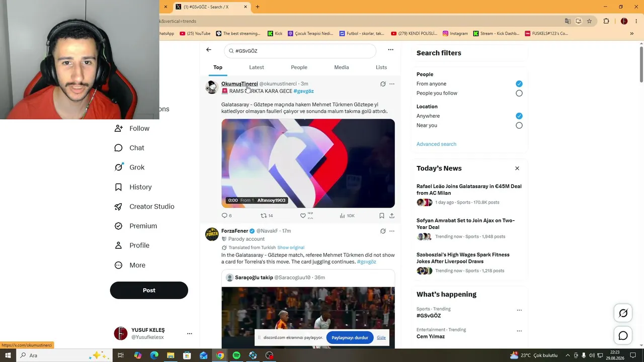Open Profile from the sidebar

pyautogui.click(x=132, y=245)
